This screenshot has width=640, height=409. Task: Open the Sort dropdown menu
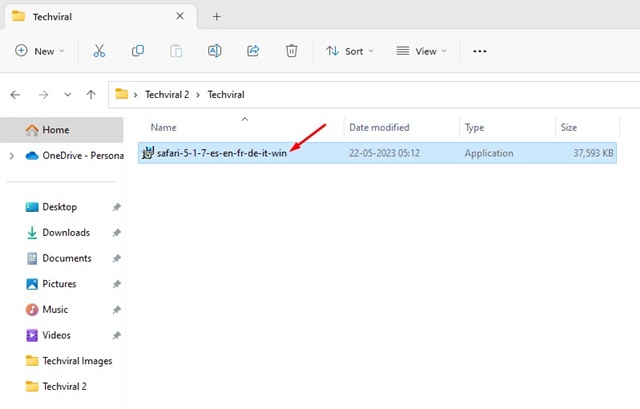pos(350,51)
